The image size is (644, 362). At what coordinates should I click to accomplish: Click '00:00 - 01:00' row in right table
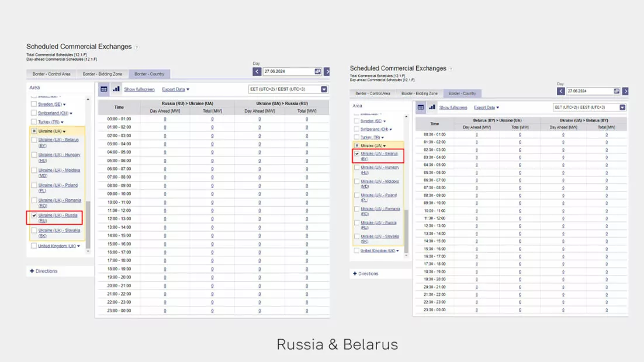point(521,135)
